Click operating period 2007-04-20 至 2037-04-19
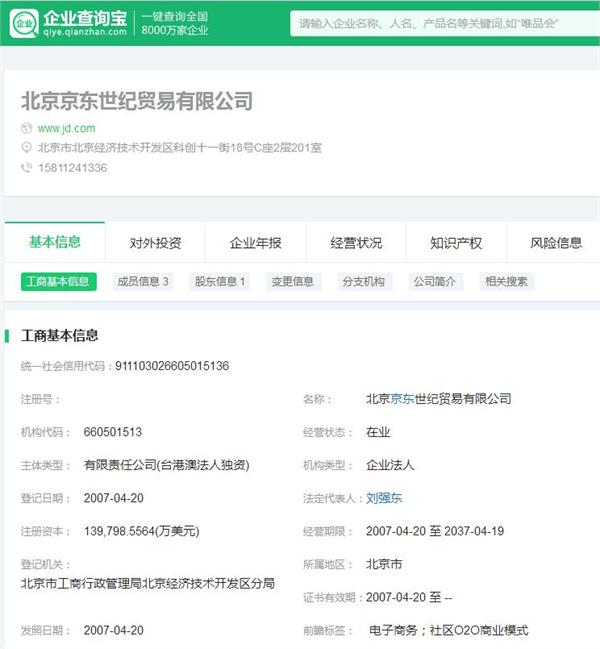The image size is (600, 649). [435, 531]
